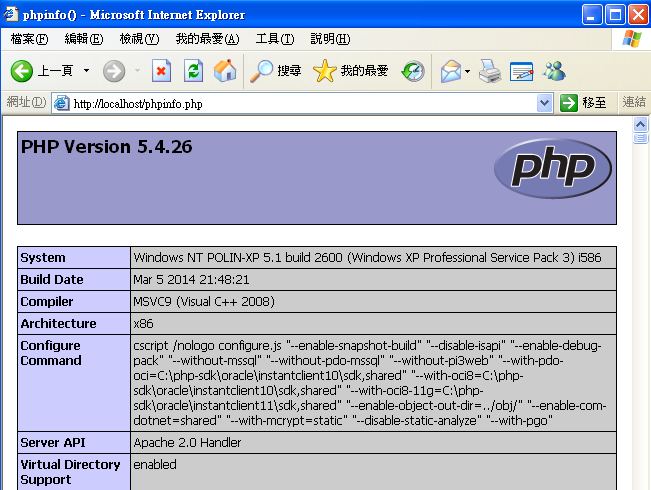Select the Architecture row label
The width and height of the screenshot is (651, 490).
point(58,323)
